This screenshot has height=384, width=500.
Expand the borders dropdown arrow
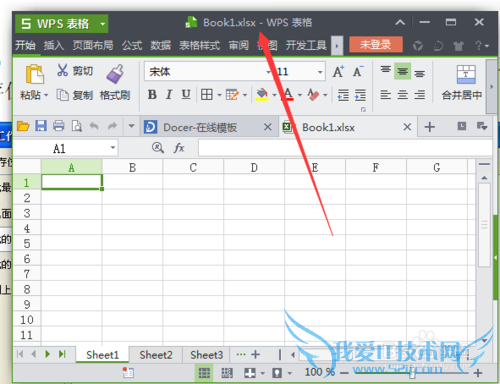point(219,95)
